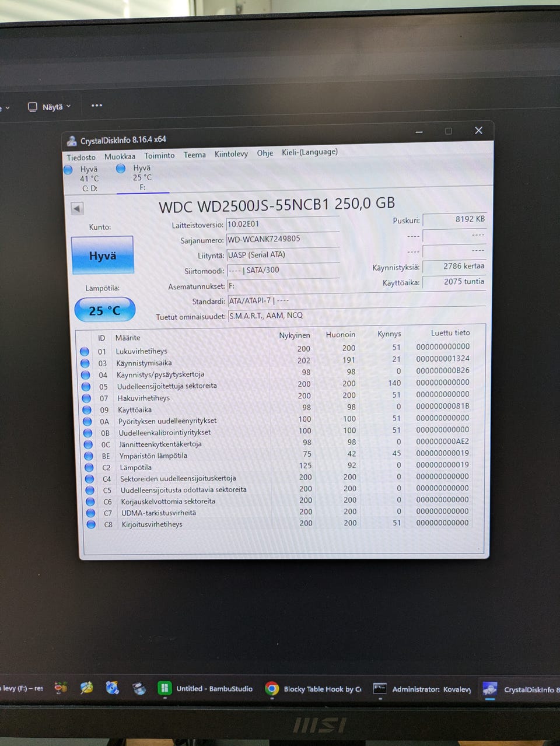
Task: Open the Teema menu
Action: (x=195, y=155)
